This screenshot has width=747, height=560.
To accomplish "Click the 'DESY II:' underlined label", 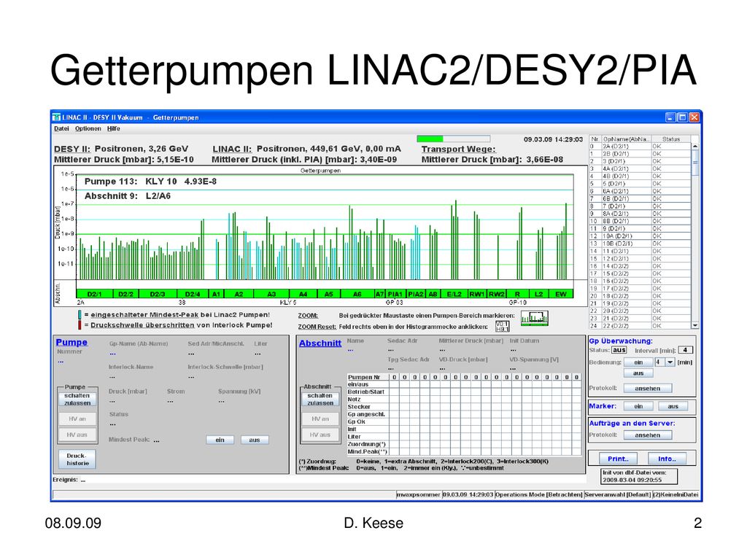I will click(72, 149).
